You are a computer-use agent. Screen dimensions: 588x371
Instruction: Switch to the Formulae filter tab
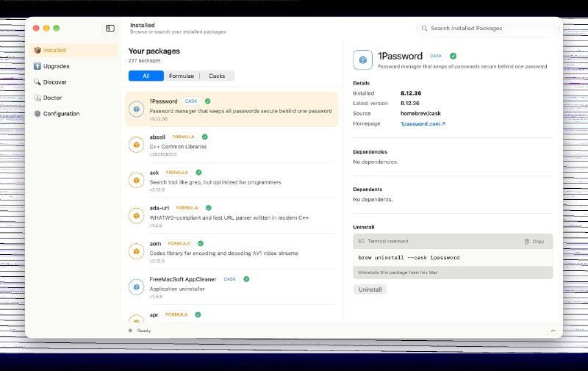182,76
